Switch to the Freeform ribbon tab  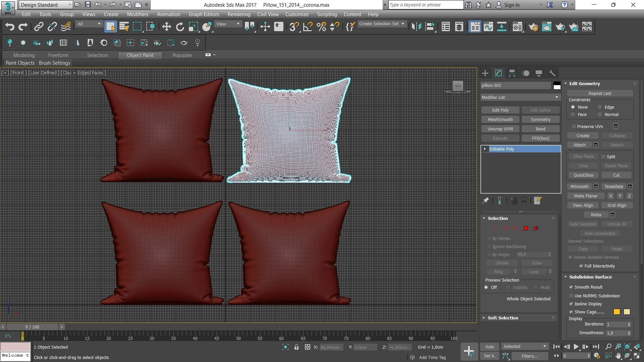point(58,55)
